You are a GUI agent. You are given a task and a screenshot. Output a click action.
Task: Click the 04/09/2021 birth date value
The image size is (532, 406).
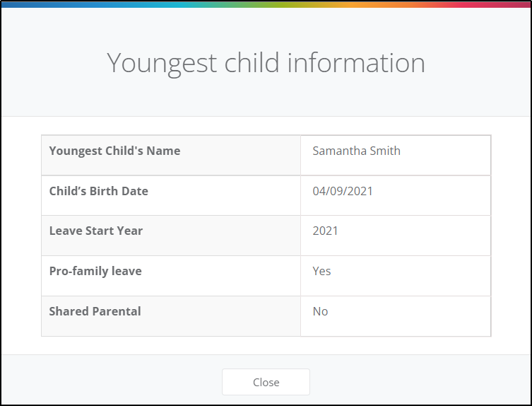point(343,191)
